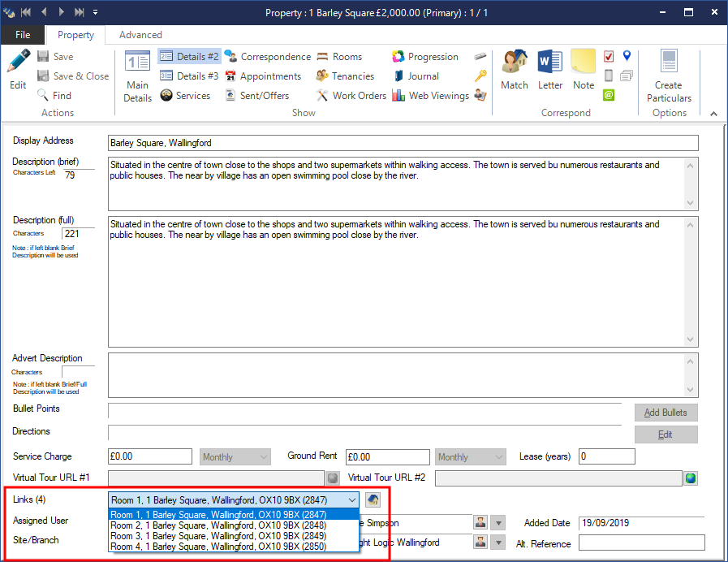Click the Edit directions button
The height and width of the screenshot is (562, 728).
pyautogui.click(x=666, y=434)
